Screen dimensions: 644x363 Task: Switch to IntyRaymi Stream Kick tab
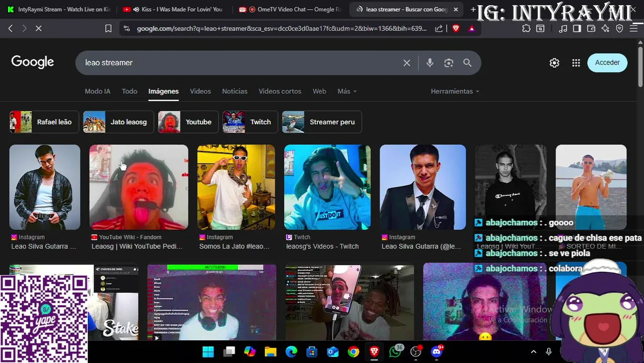(x=58, y=9)
